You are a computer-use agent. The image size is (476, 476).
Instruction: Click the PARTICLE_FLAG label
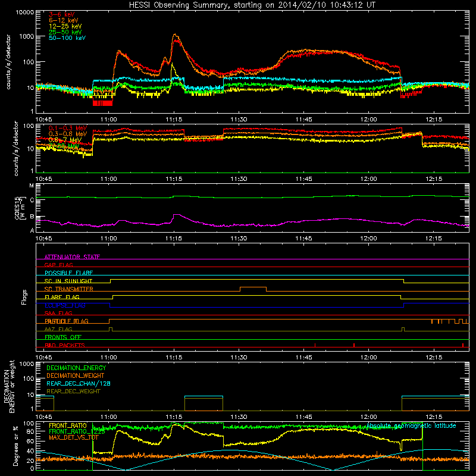[67, 321]
